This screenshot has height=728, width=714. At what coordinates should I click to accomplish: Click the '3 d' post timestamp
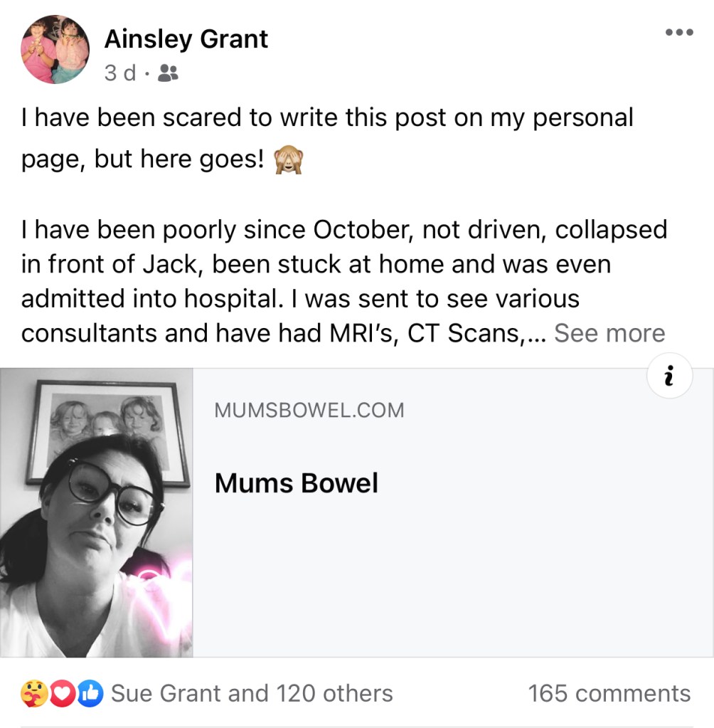(x=119, y=73)
